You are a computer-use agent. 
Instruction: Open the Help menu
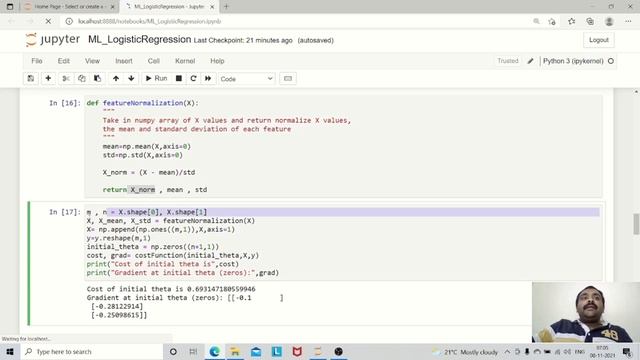[217, 61]
